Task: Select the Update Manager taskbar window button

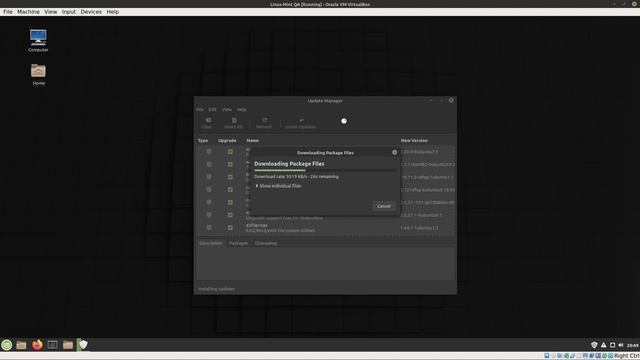Action: click(83, 345)
